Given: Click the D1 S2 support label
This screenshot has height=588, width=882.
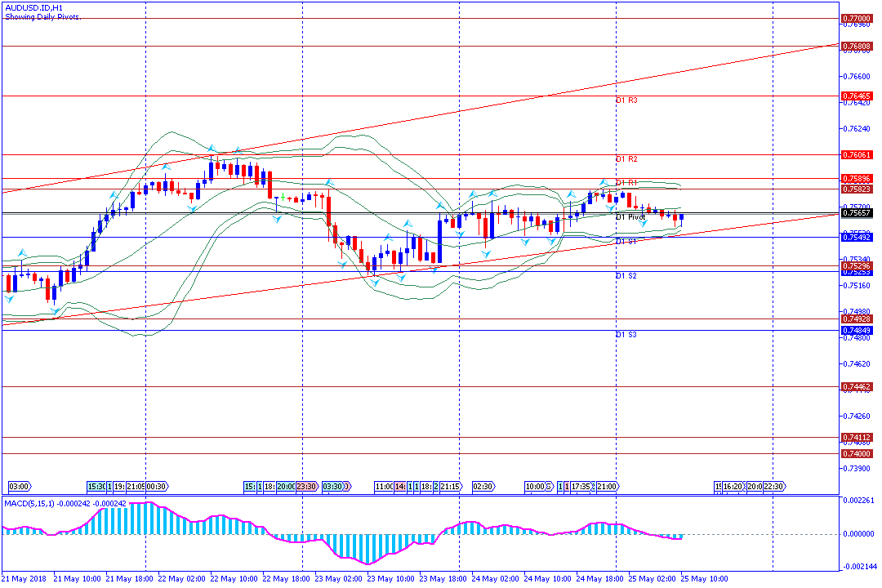Looking at the screenshot, I should tap(626, 276).
